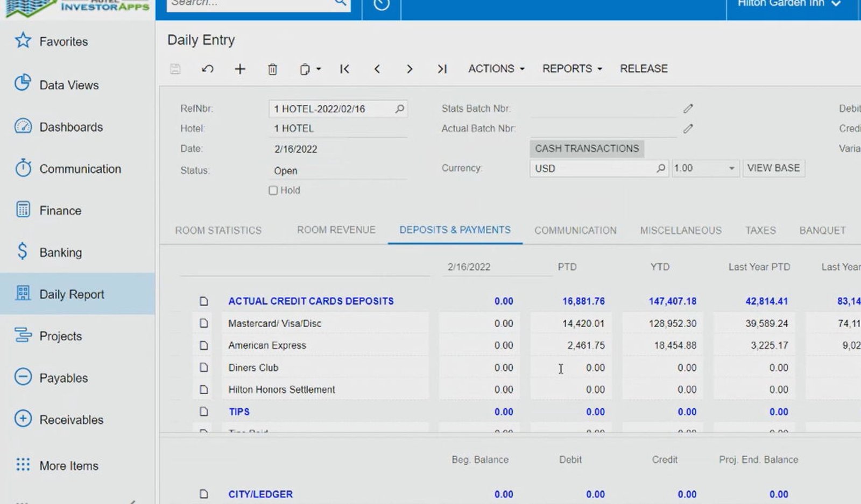Click the RefNbr input field
This screenshot has height=504, width=861.
[x=338, y=109]
